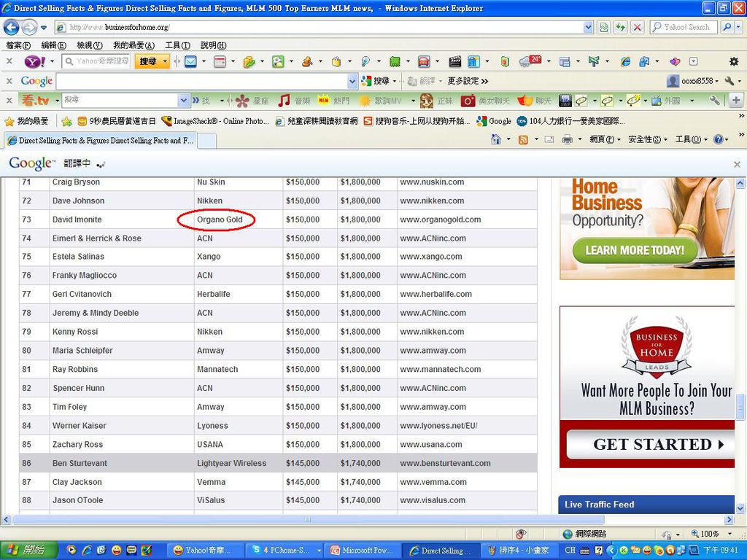Click the Google toolbar wrench settings icon
This screenshot has width=747, height=560.
tap(729, 81)
